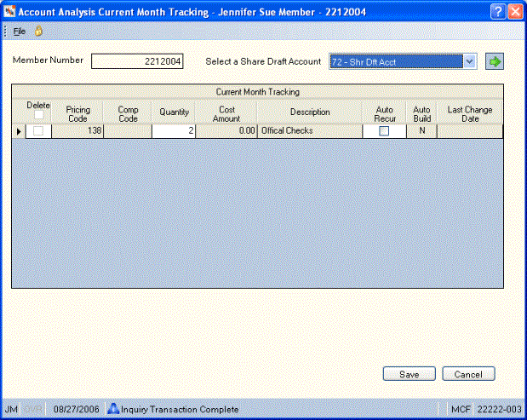Click the Member Number input field

coord(137,61)
